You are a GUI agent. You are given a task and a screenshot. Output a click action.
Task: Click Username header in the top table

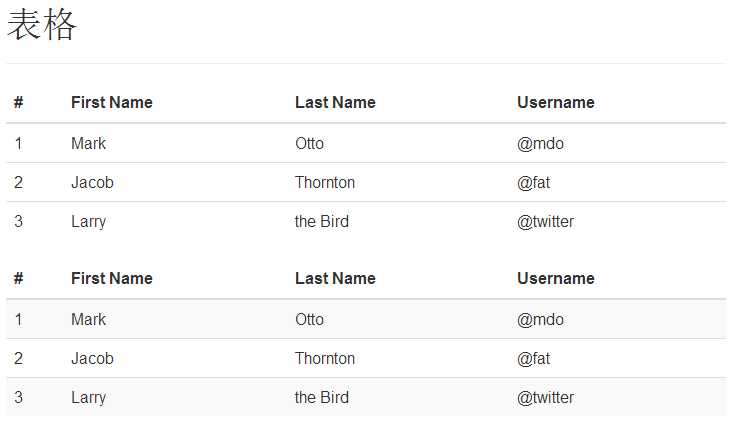pyautogui.click(x=555, y=102)
